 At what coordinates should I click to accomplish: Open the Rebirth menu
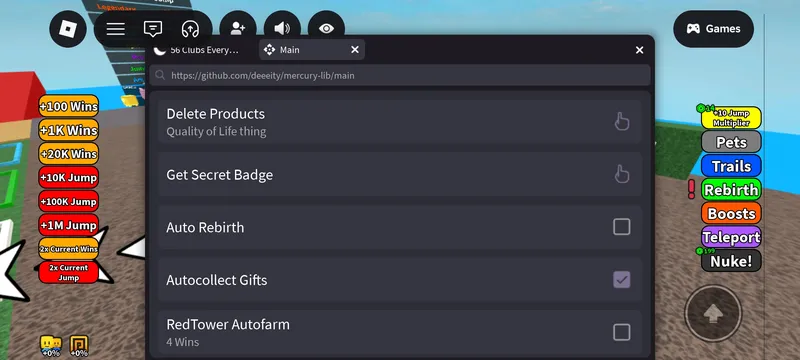(x=731, y=190)
